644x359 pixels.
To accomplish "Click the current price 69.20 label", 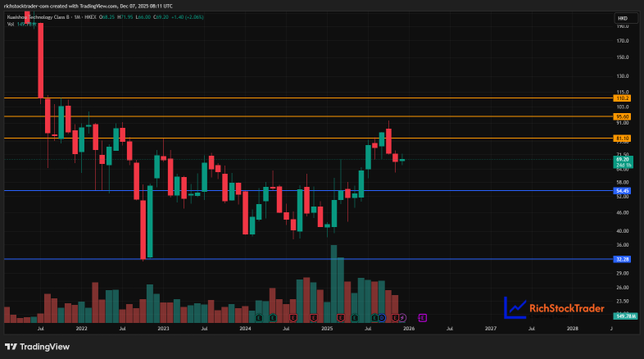I will 623,159.
